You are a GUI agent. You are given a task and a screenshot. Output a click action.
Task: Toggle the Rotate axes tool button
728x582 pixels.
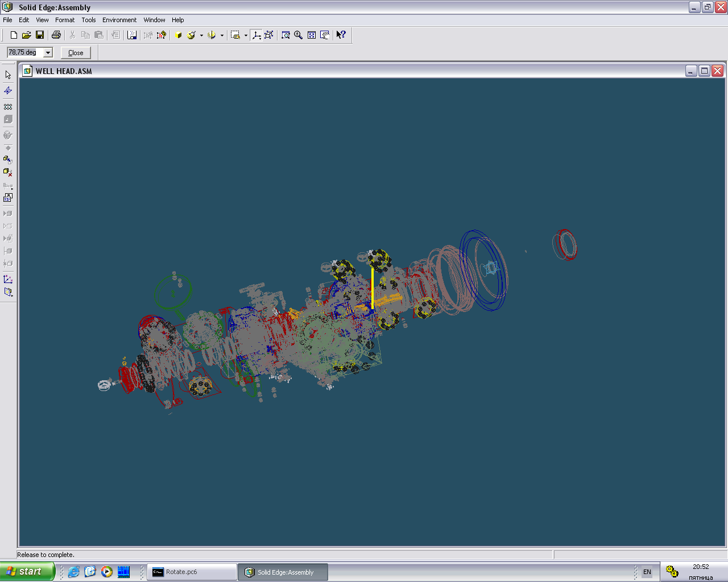[x=257, y=35]
